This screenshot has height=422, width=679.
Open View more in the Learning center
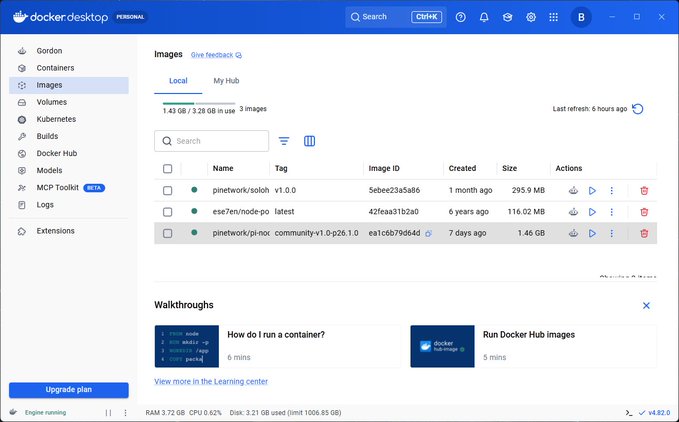pos(211,381)
